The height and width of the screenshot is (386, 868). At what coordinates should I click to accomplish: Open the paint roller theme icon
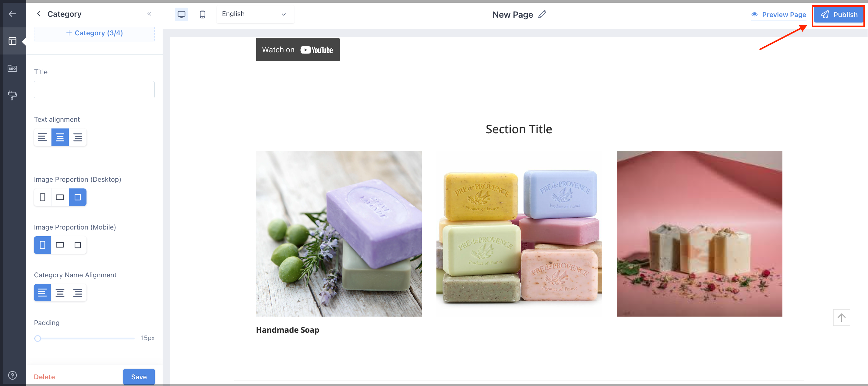tap(12, 95)
